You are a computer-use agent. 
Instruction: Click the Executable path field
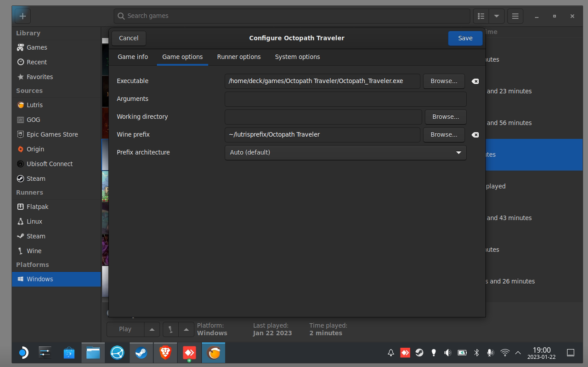322,81
